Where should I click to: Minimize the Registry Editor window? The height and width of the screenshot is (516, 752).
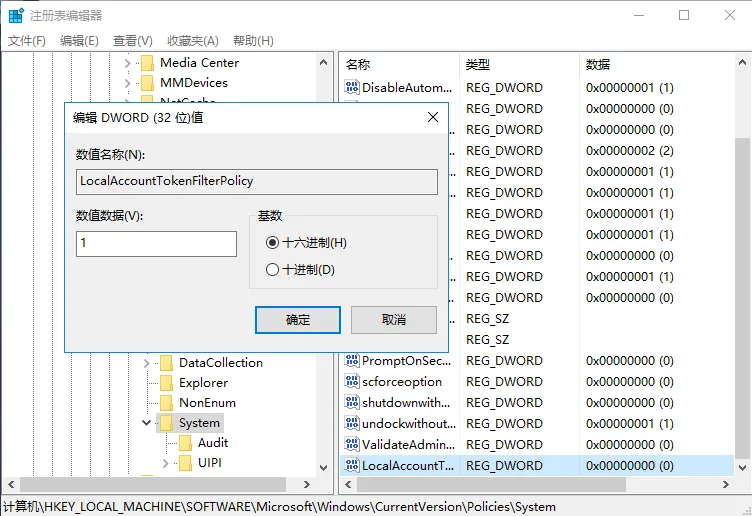[x=639, y=15]
